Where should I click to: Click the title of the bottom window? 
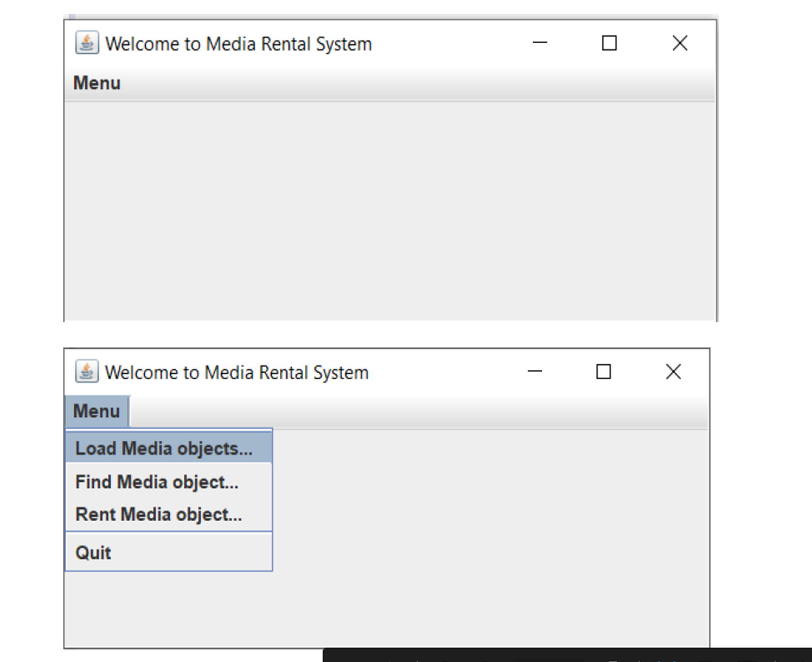(236, 372)
